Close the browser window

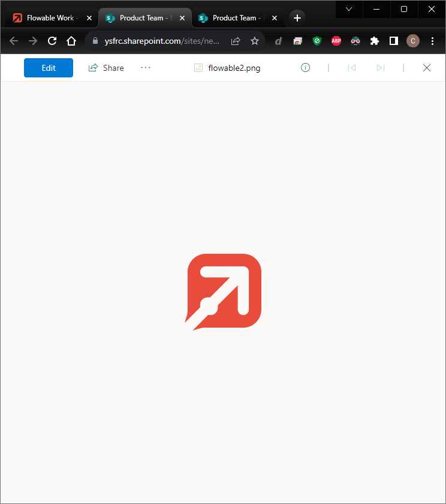point(432,9)
